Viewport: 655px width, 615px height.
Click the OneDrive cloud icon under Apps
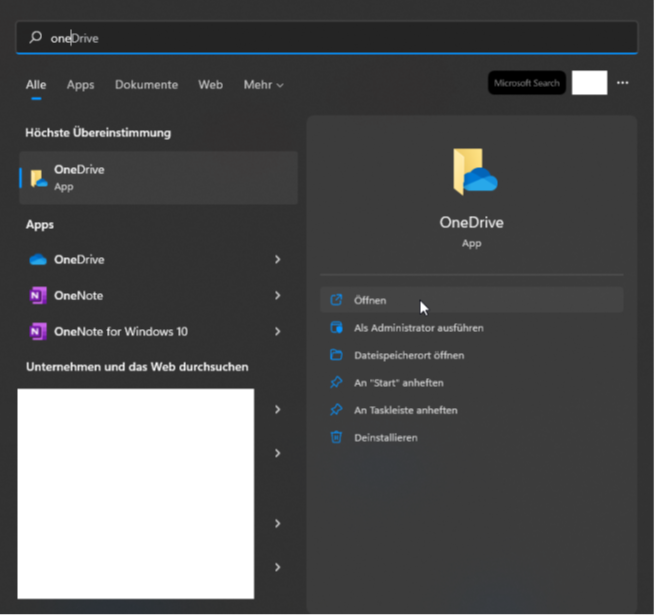38,260
